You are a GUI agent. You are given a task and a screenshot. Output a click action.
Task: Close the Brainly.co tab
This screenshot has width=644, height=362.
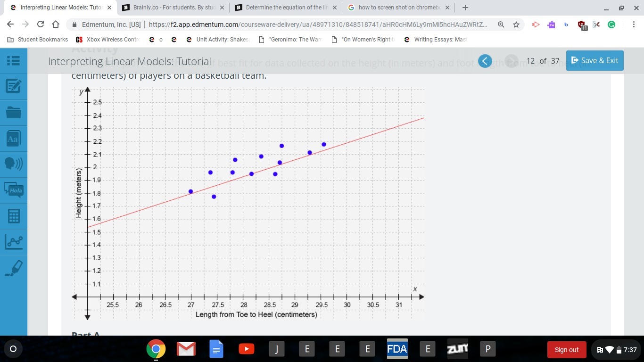222,8
